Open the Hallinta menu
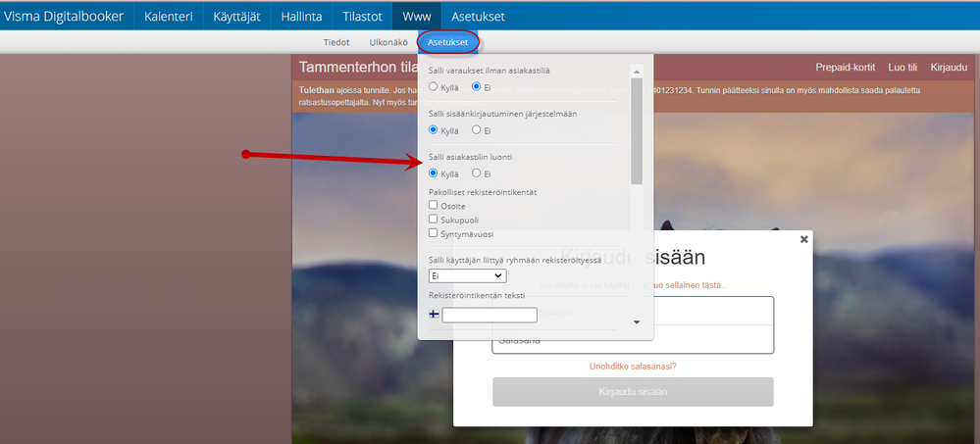This screenshot has width=980, height=444. pyautogui.click(x=301, y=17)
